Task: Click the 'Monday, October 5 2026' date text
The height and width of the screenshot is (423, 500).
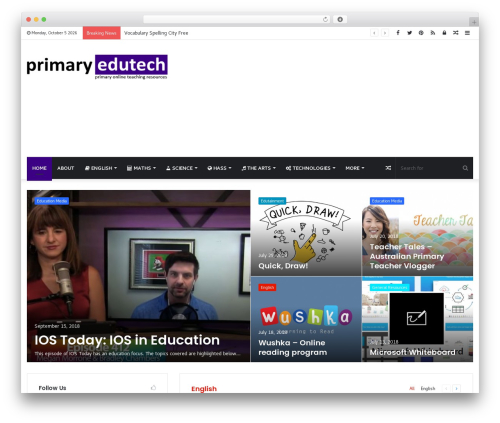Action: click(52, 33)
